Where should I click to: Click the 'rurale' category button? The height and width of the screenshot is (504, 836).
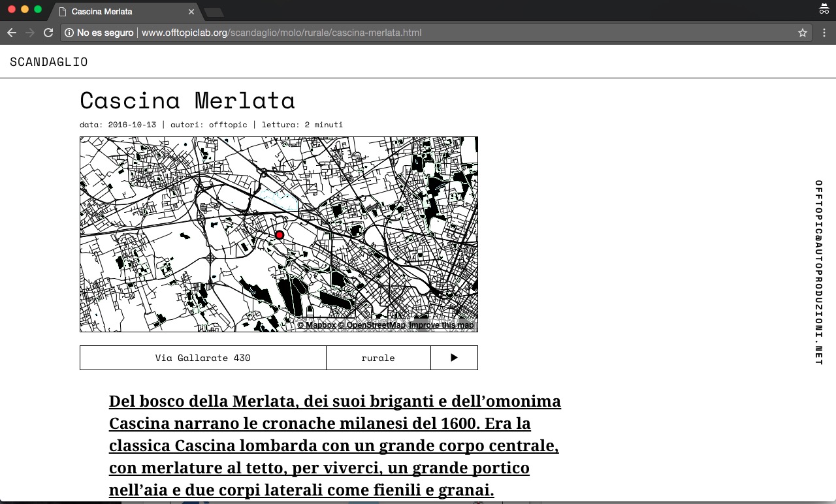378,358
